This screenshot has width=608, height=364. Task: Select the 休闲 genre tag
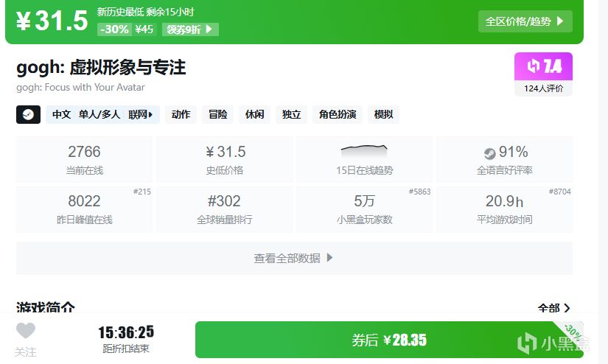click(254, 114)
